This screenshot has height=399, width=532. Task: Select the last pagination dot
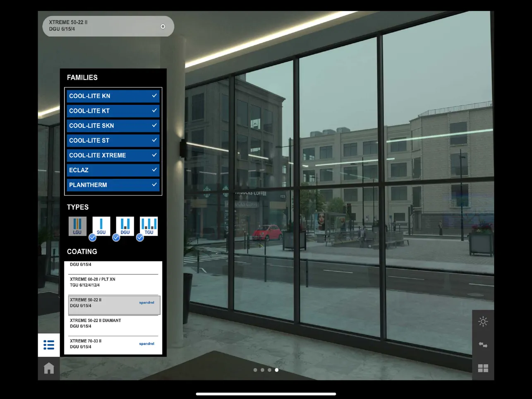point(276,370)
